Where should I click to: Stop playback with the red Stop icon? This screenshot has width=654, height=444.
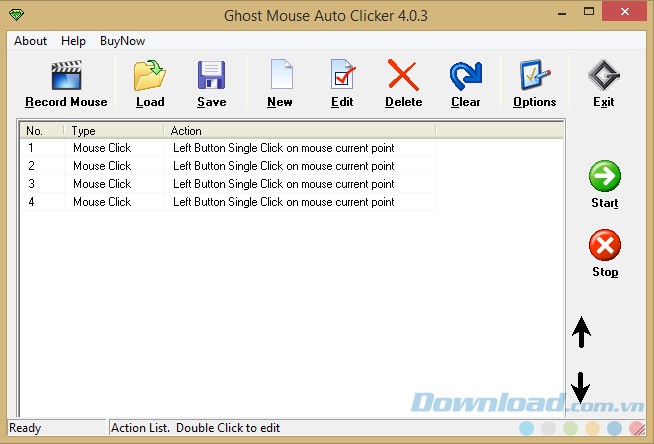605,245
